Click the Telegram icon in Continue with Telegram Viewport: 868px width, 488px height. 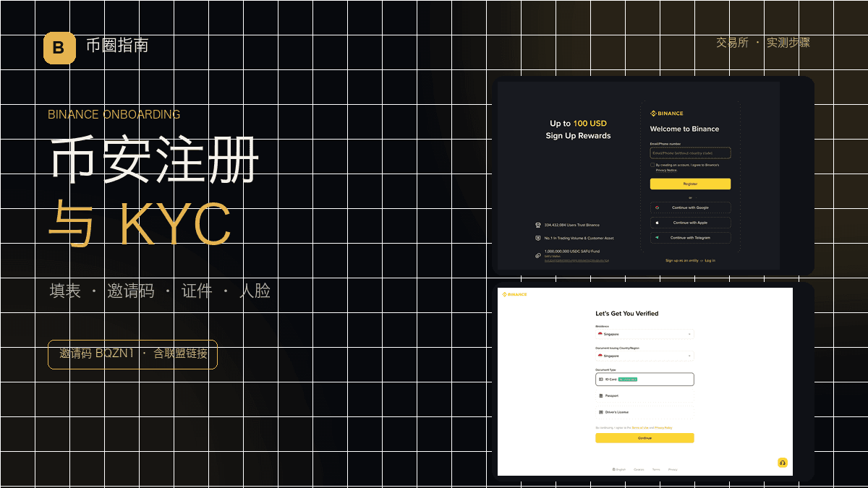click(x=658, y=238)
